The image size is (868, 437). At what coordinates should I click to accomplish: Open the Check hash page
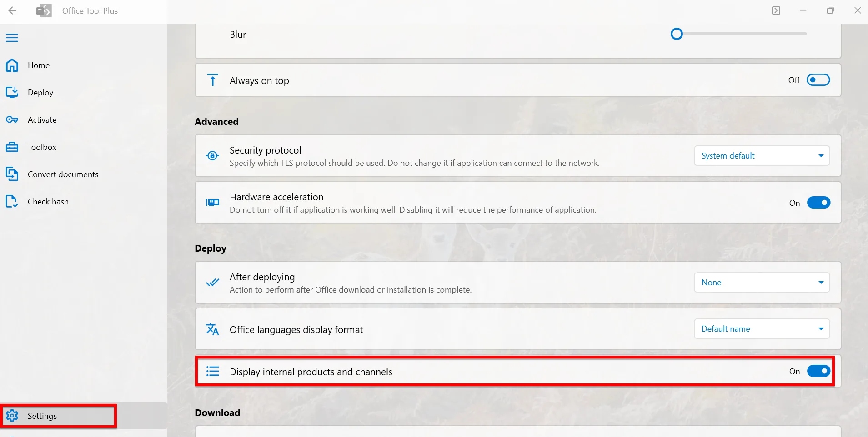(x=84, y=202)
